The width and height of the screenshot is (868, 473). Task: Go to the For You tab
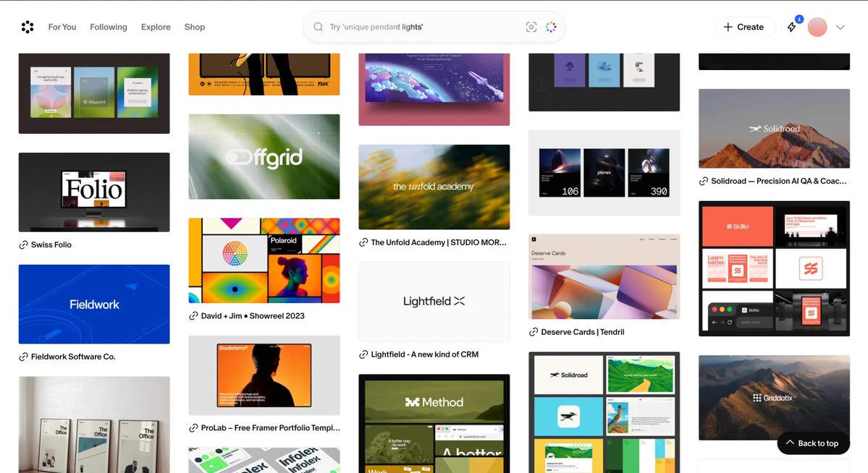pos(62,27)
